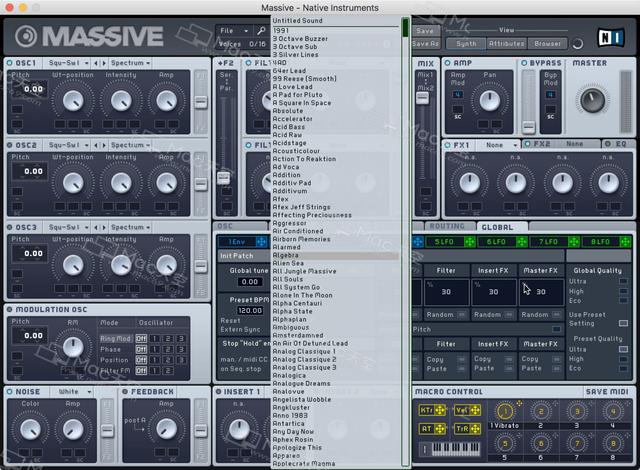Click the Macro 5 knob
This screenshot has height=470, width=640.
[505, 443]
